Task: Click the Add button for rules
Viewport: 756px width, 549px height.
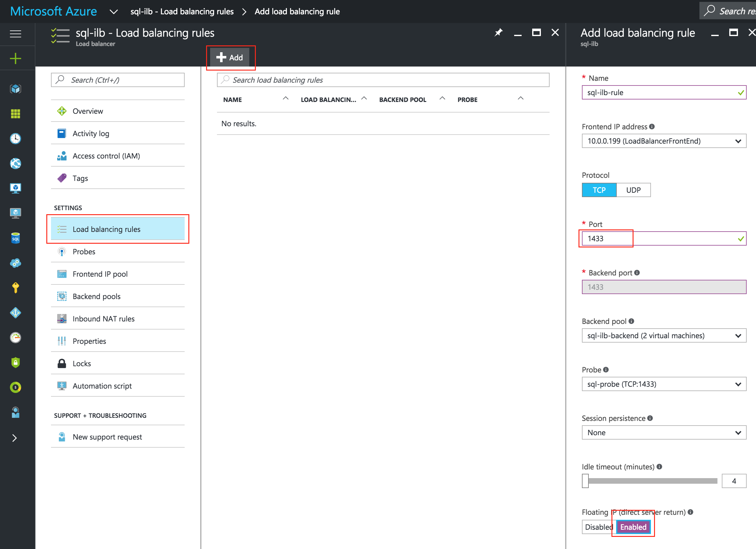Action: (x=230, y=57)
